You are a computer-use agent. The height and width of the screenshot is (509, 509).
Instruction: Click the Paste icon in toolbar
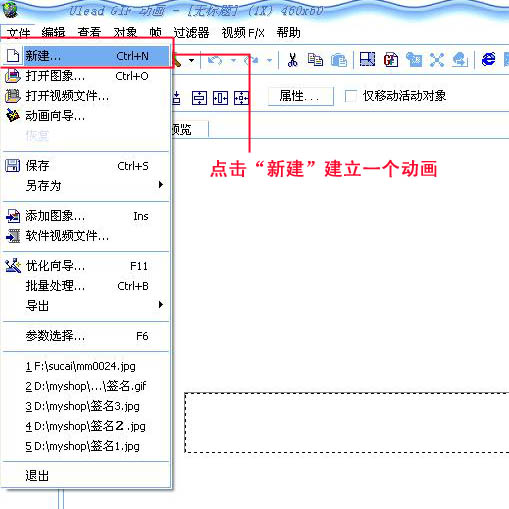tap(339, 60)
